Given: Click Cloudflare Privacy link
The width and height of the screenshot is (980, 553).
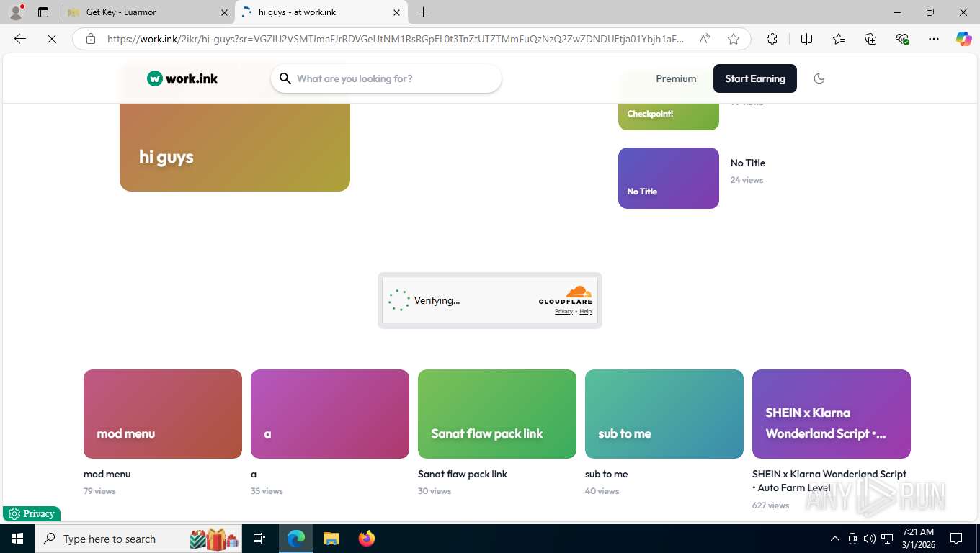Looking at the screenshot, I should [563, 311].
